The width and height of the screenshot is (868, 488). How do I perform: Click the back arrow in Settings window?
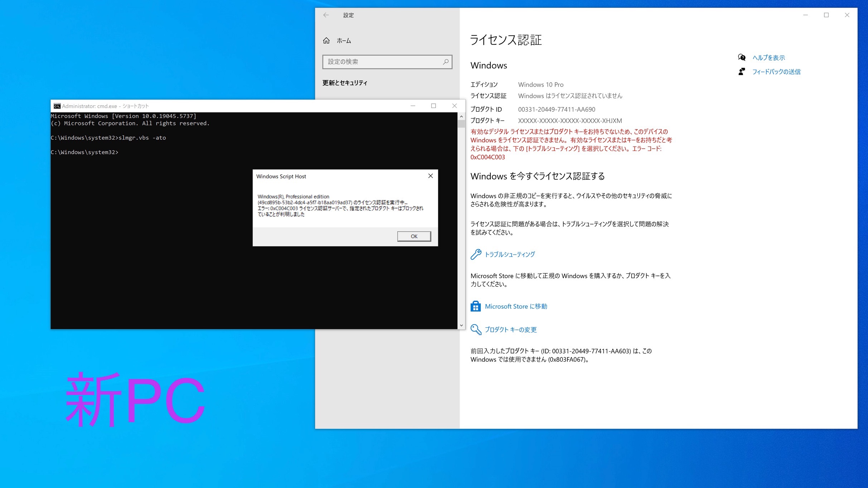click(x=326, y=15)
